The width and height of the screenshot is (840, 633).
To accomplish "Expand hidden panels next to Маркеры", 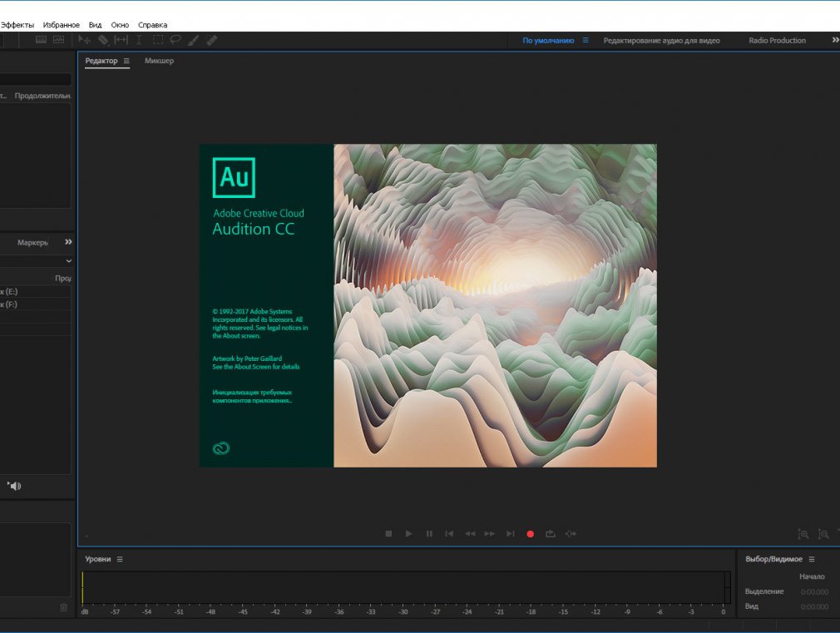I will coord(68,242).
